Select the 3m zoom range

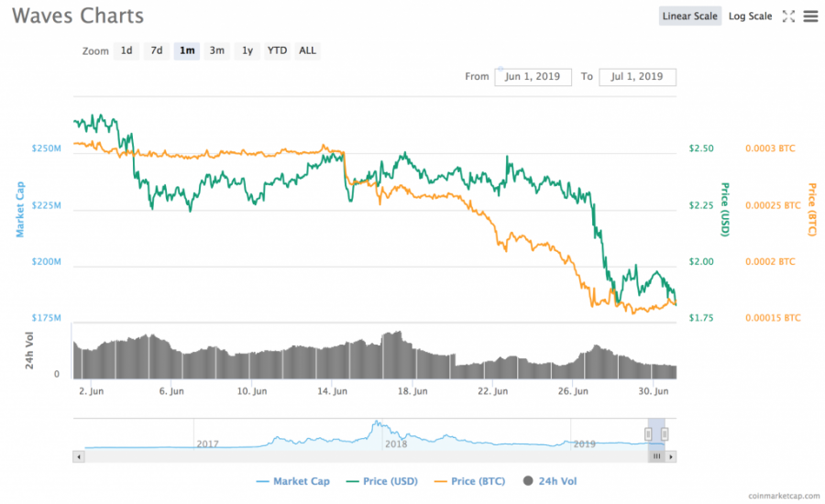point(216,50)
